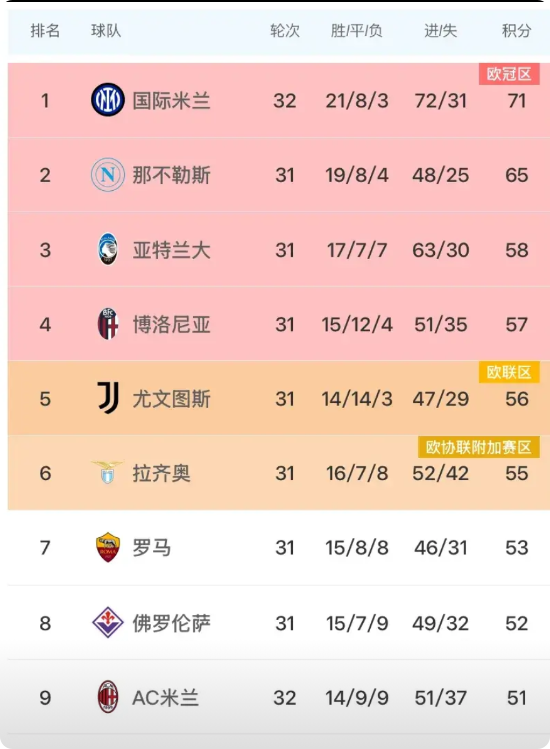Open the Fiorentina purple lily logo
Screen dimensions: 550x749
(x=108, y=622)
